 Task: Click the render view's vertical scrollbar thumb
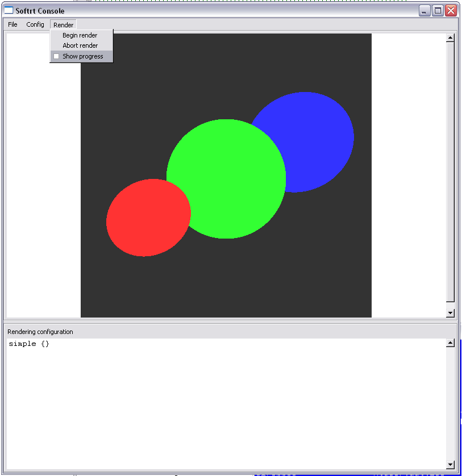450,170
